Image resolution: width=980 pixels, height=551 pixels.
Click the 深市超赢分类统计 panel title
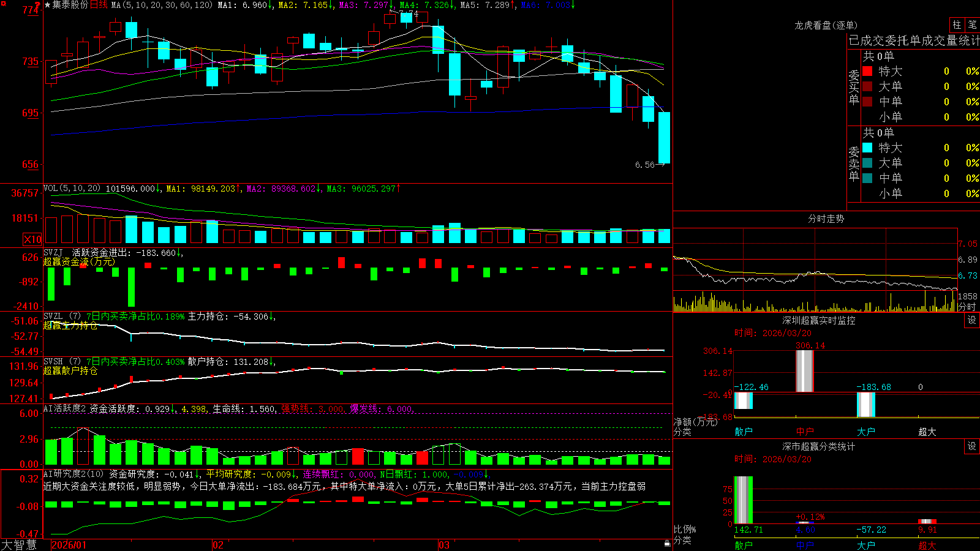(818, 446)
